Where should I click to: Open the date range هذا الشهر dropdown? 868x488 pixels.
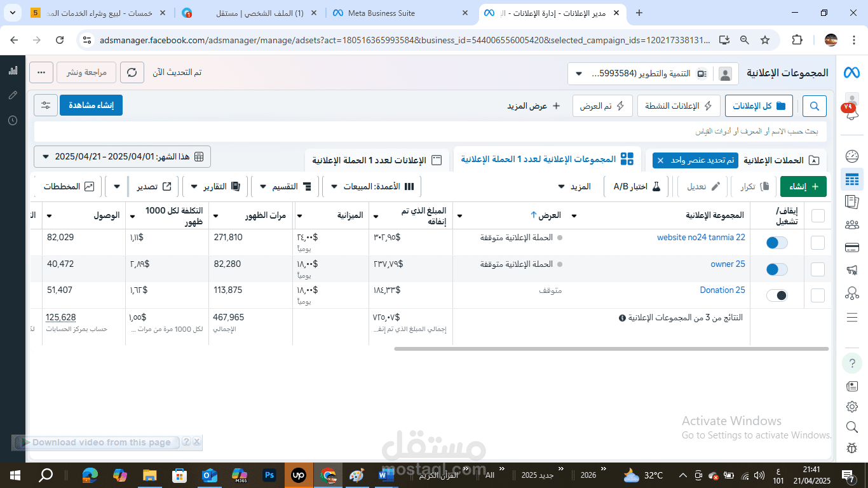pyautogui.click(x=123, y=156)
